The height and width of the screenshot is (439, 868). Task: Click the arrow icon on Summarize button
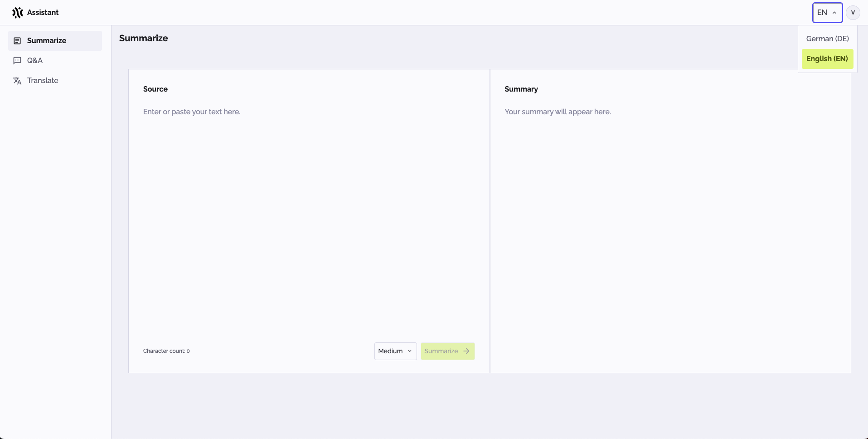[x=466, y=351]
